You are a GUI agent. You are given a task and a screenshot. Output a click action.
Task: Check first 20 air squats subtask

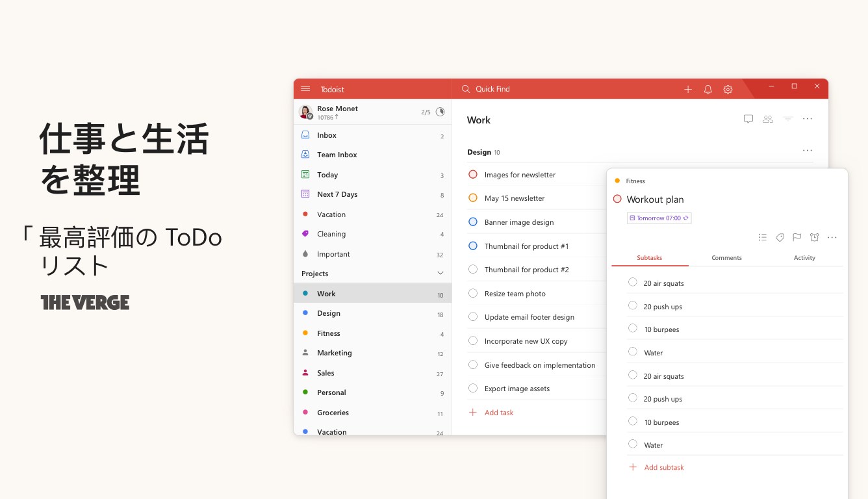(x=633, y=282)
